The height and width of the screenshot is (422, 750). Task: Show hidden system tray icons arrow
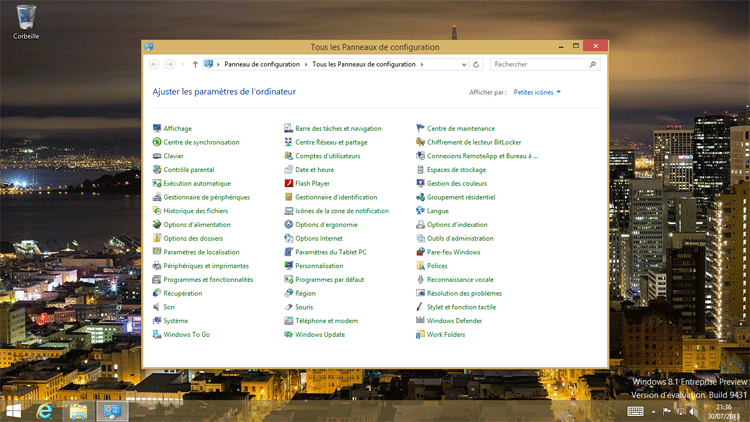[x=654, y=411]
